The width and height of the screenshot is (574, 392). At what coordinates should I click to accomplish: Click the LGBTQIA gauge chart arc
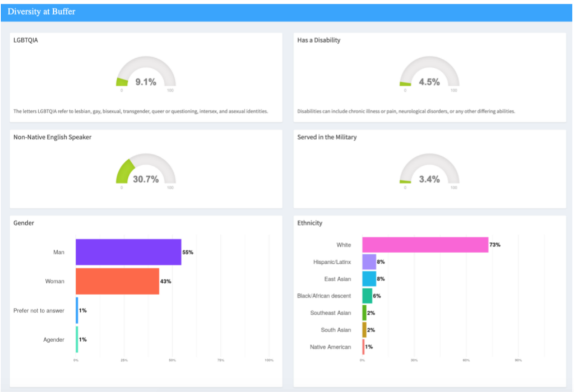pos(146,71)
